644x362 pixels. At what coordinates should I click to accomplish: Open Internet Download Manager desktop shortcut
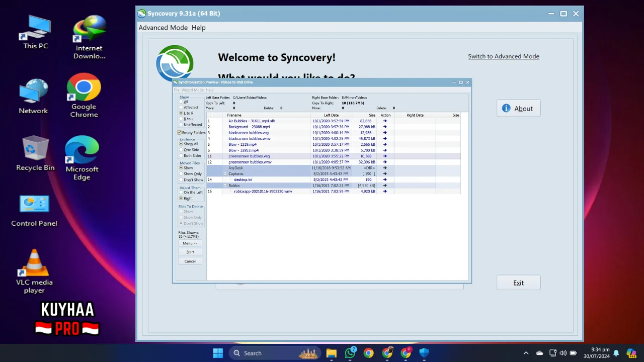[x=89, y=38]
